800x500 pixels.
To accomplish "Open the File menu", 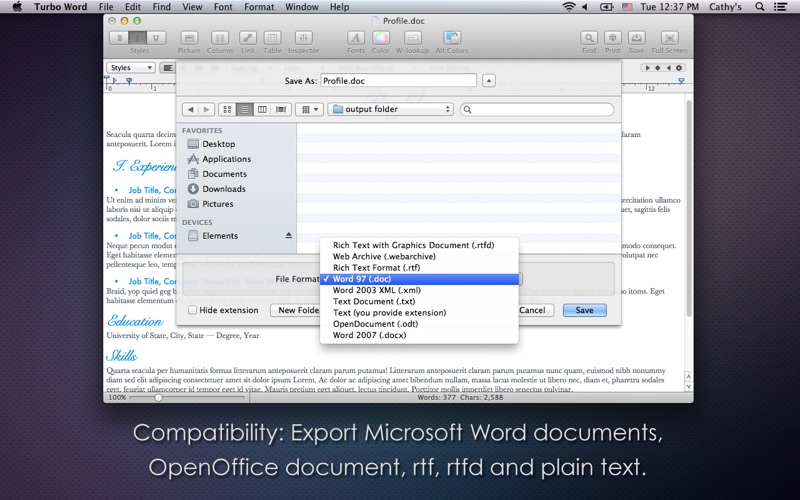I will tap(106, 7).
